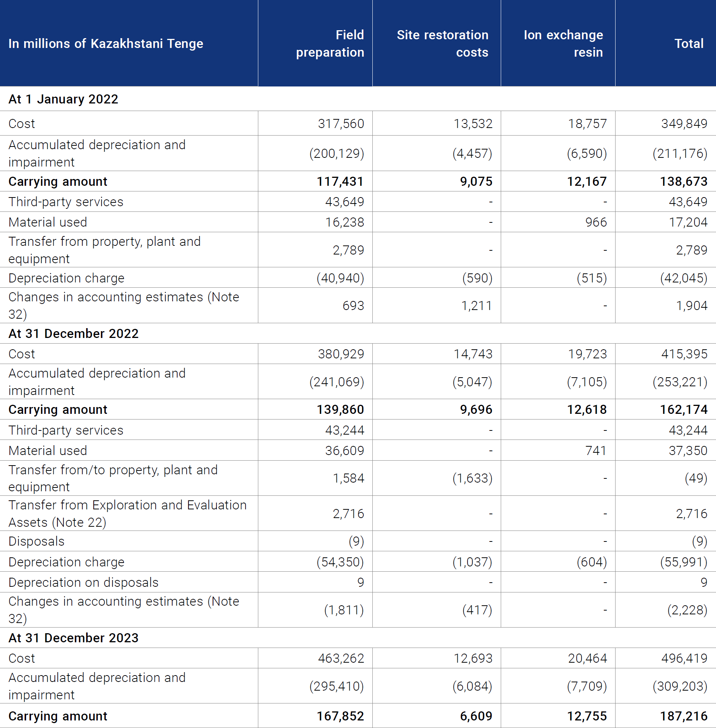
Task: Click the value 13,532
Action: click(x=473, y=123)
